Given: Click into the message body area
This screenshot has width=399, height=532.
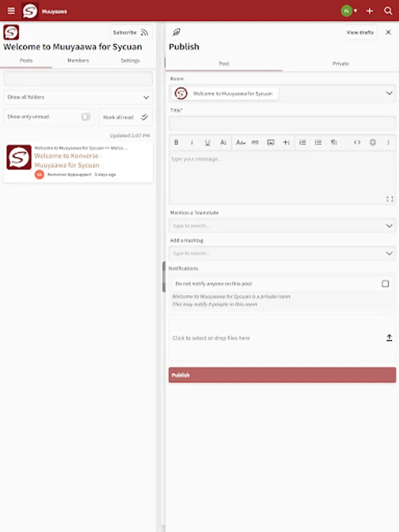Looking at the screenshot, I should tap(283, 177).
